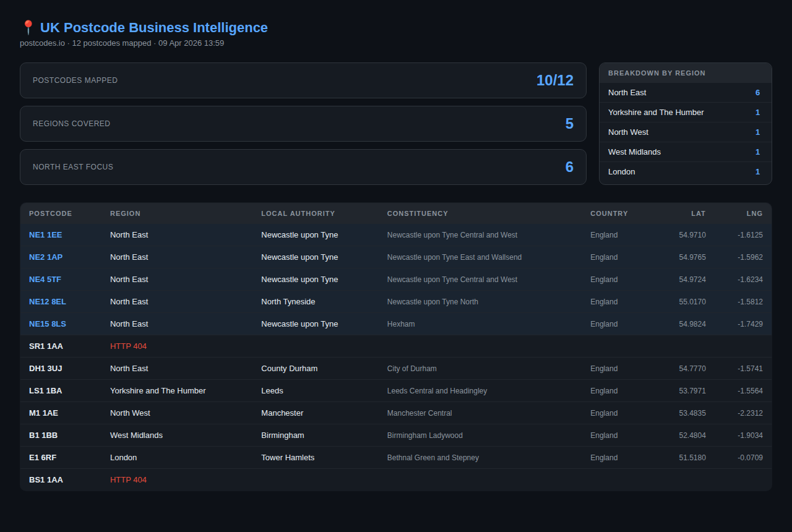
Task: Open the NE1 1EE postcode link
Action: click(x=45, y=234)
